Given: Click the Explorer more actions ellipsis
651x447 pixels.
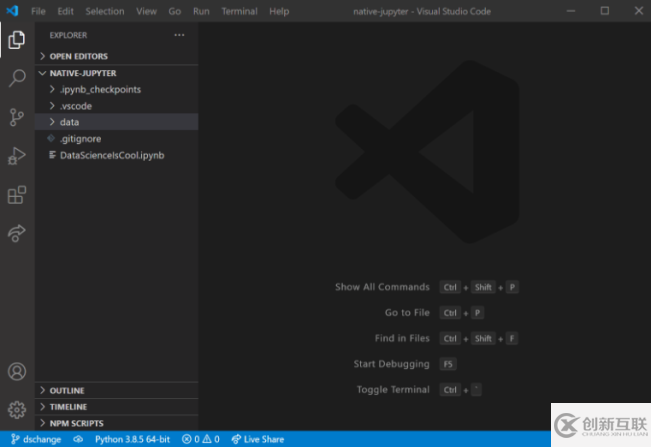Looking at the screenshot, I should (179, 35).
